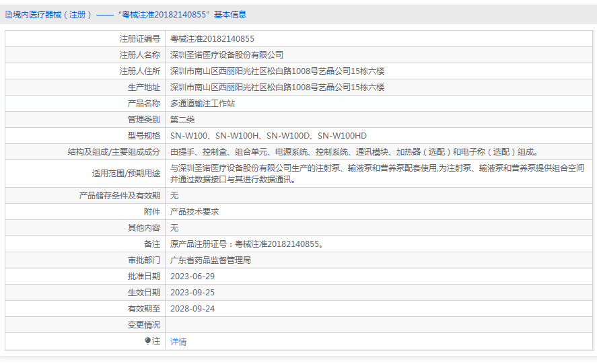The image size is (597, 364).
Task: Click the address value in 注册人住所 row
Action: [277, 71]
